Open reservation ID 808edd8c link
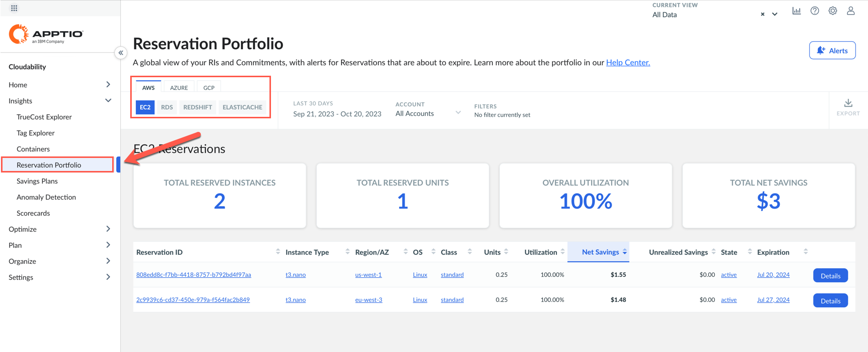The height and width of the screenshot is (352, 868). [x=193, y=275]
